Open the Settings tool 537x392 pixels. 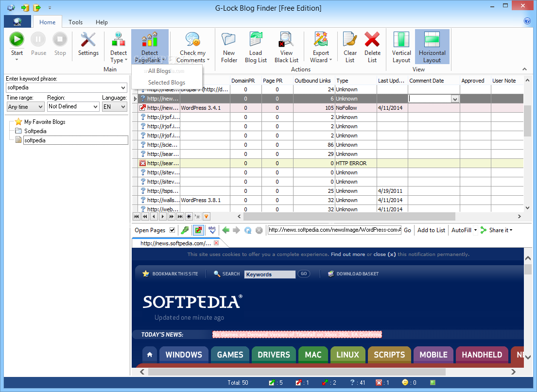click(x=88, y=44)
